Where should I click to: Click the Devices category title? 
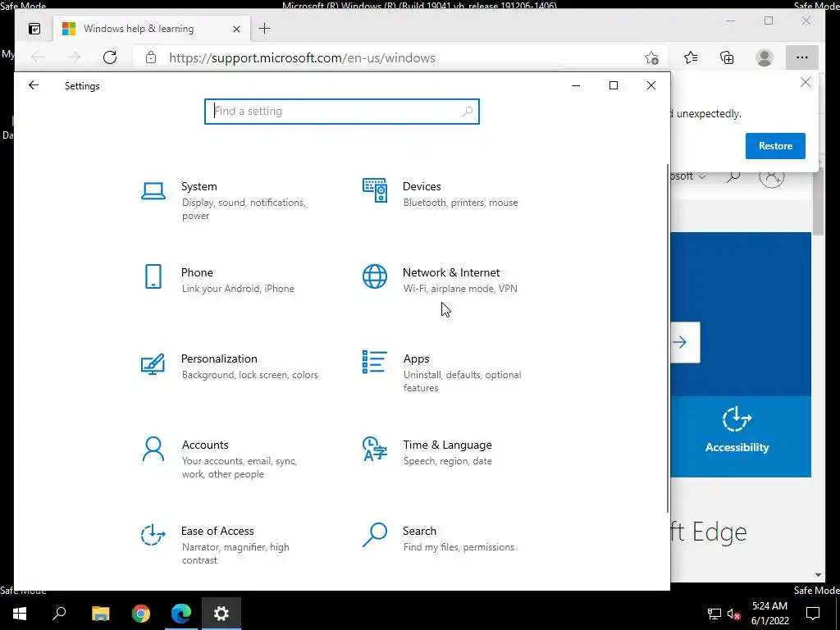(422, 186)
